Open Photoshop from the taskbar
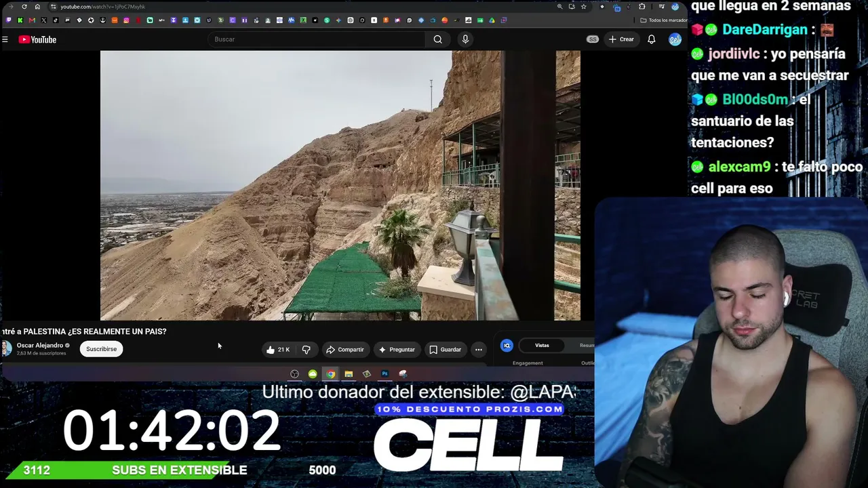868x488 pixels. [x=384, y=374]
